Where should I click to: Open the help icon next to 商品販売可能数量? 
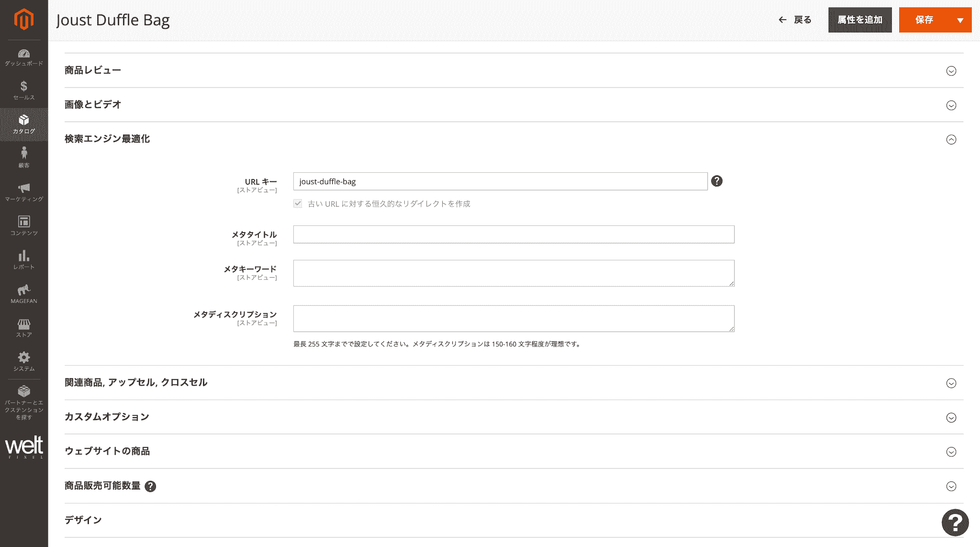(x=151, y=486)
